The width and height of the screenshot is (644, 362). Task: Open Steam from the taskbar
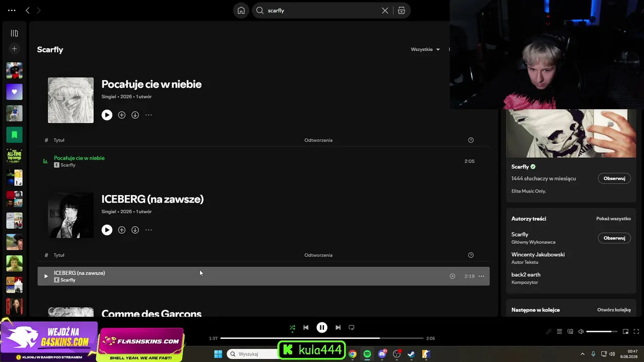click(411, 354)
